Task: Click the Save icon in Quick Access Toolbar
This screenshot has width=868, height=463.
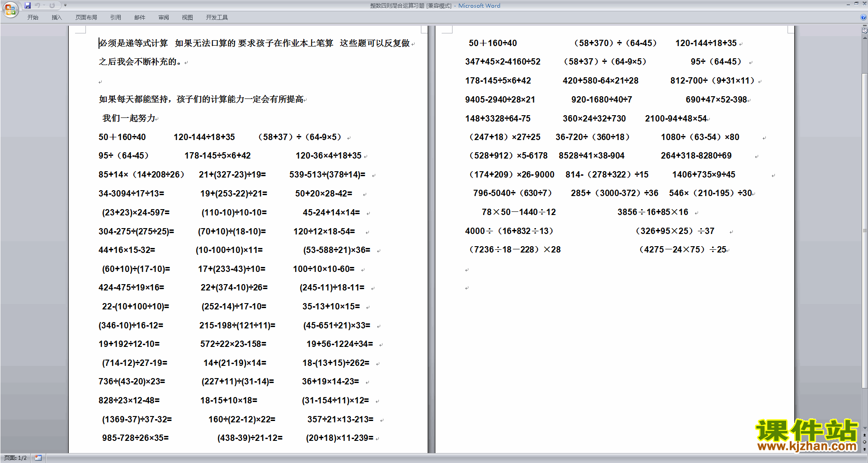Action: [x=28, y=5]
